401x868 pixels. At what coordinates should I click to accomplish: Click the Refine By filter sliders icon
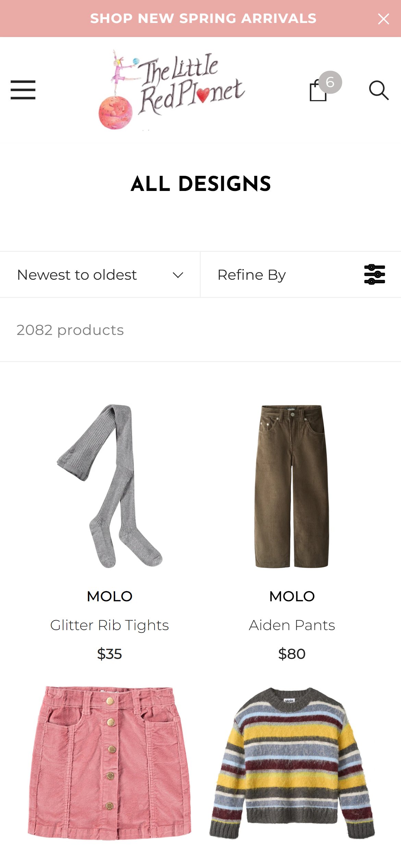point(375,275)
